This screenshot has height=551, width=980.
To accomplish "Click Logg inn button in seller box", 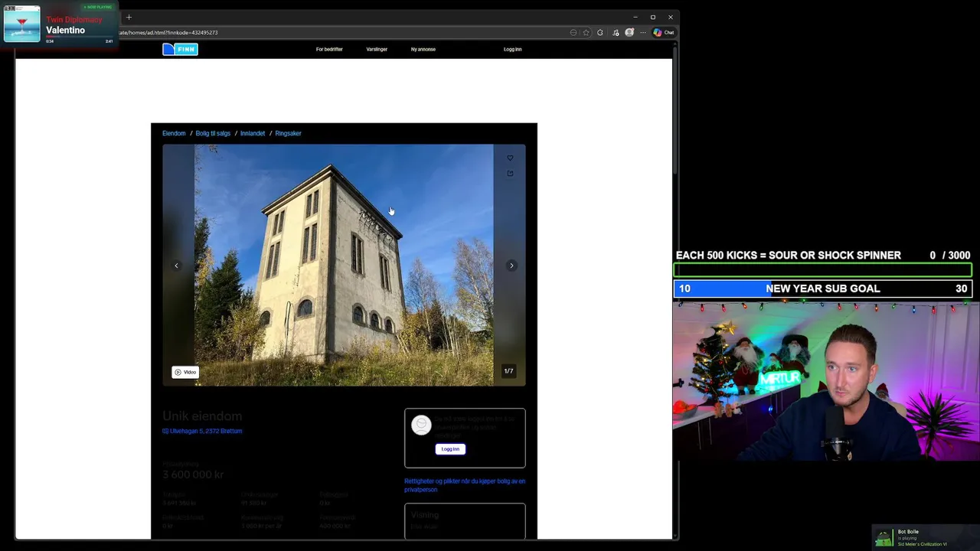I will [450, 449].
